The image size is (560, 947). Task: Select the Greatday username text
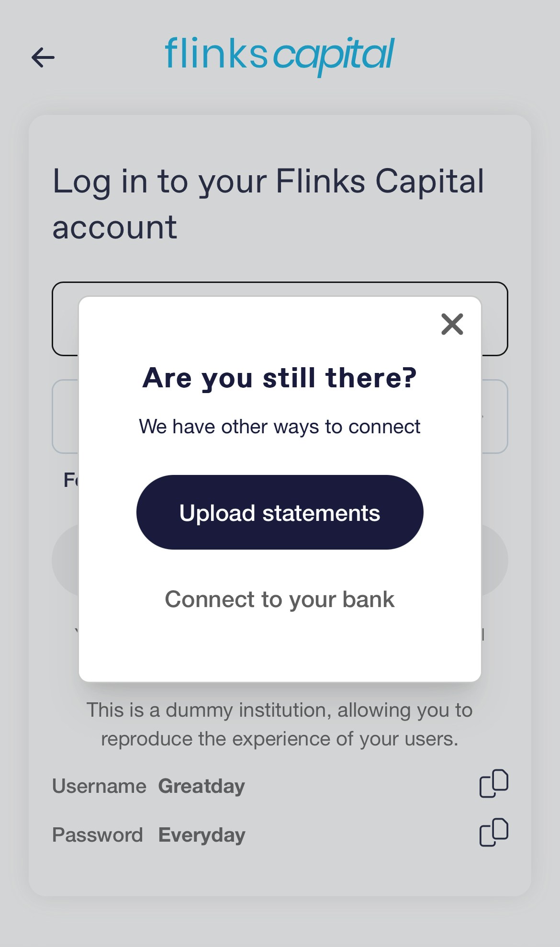pyautogui.click(x=201, y=785)
